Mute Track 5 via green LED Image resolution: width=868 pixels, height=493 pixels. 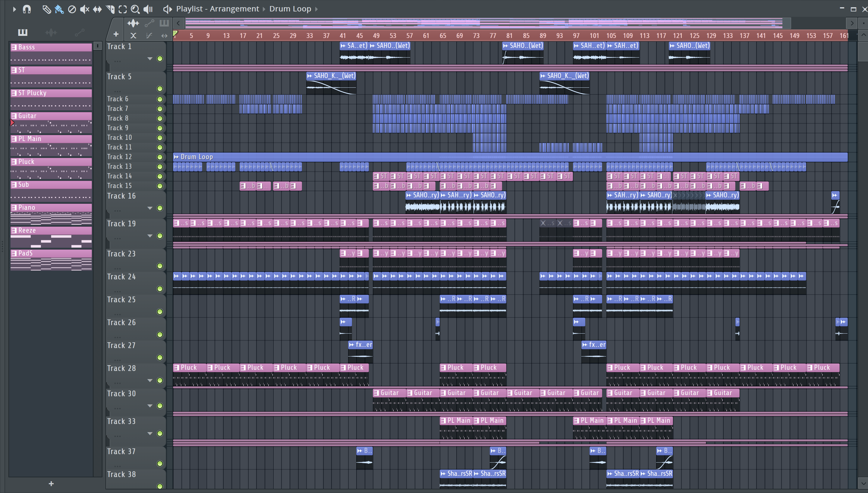coord(160,89)
